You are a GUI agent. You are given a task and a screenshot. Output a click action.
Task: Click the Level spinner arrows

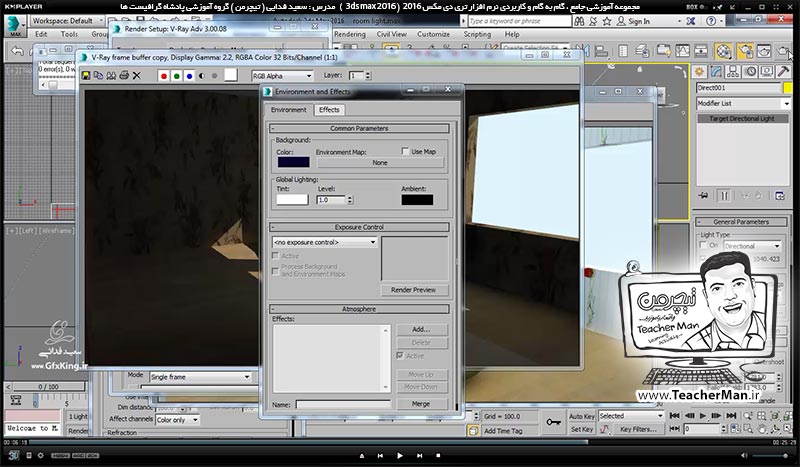pyautogui.click(x=350, y=200)
